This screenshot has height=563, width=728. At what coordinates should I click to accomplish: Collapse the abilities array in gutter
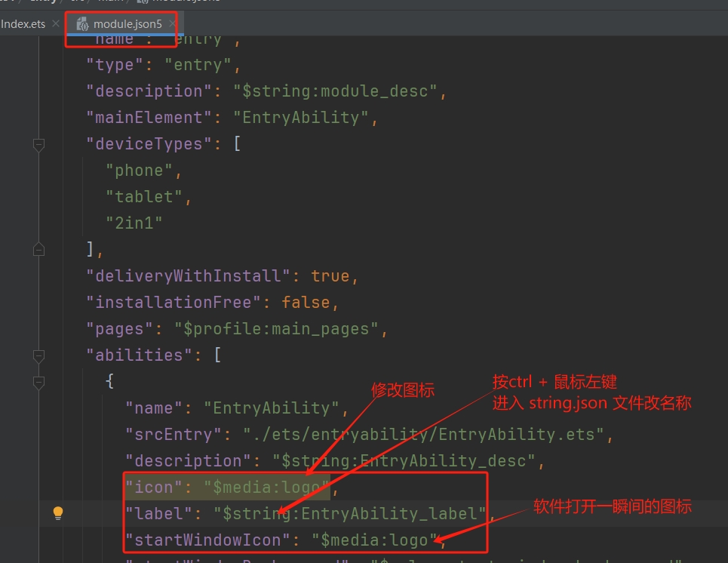[38, 355]
